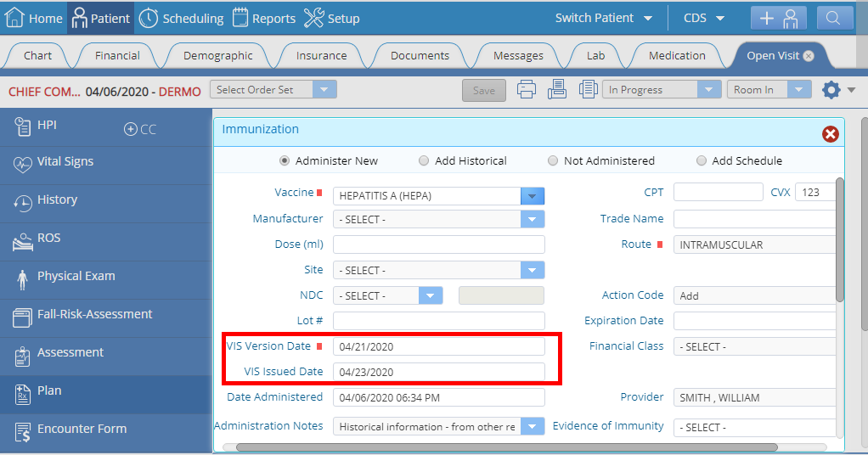Click Lot # input field
The width and height of the screenshot is (868, 455).
[438, 321]
